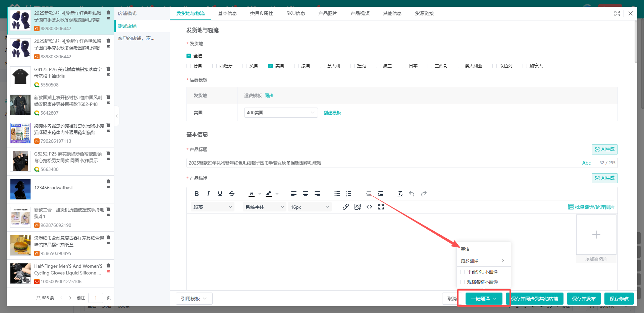The height and width of the screenshot is (313, 644).
Task: Click 同步 link beside 运费模板
Action: click(269, 96)
